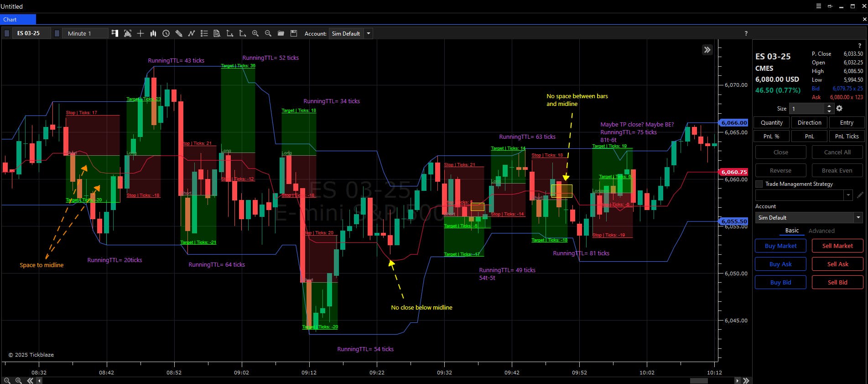Viewport: 868px width, 384px height.
Task: Close the chart tab with the X
Action: pos(864,19)
